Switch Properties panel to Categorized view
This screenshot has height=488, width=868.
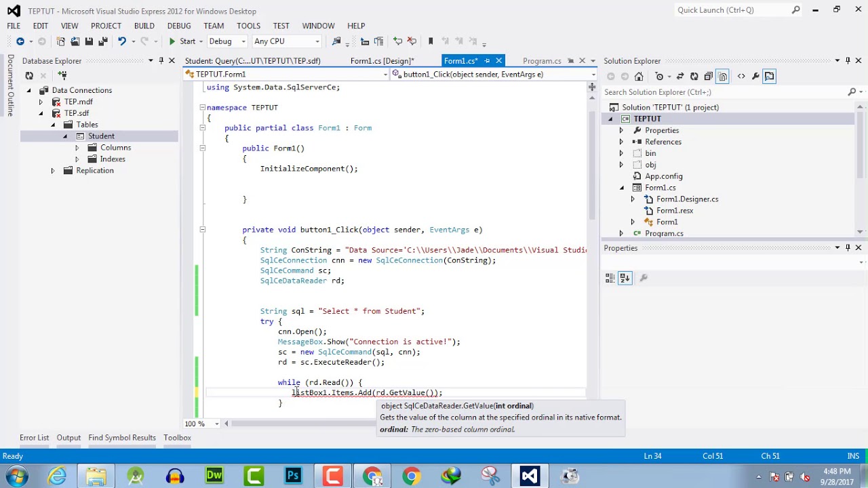tap(610, 278)
